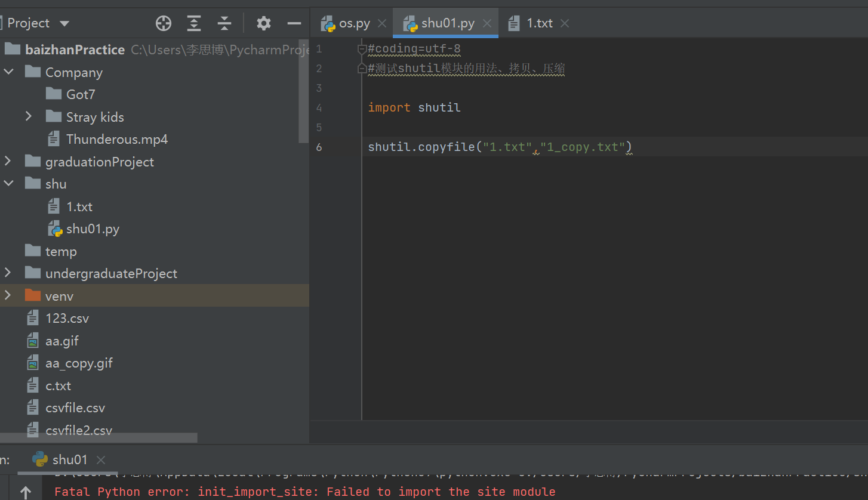Viewport: 868px width, 500px height.
Task: Select the shu folder name
Action: (x=56, y=184)
